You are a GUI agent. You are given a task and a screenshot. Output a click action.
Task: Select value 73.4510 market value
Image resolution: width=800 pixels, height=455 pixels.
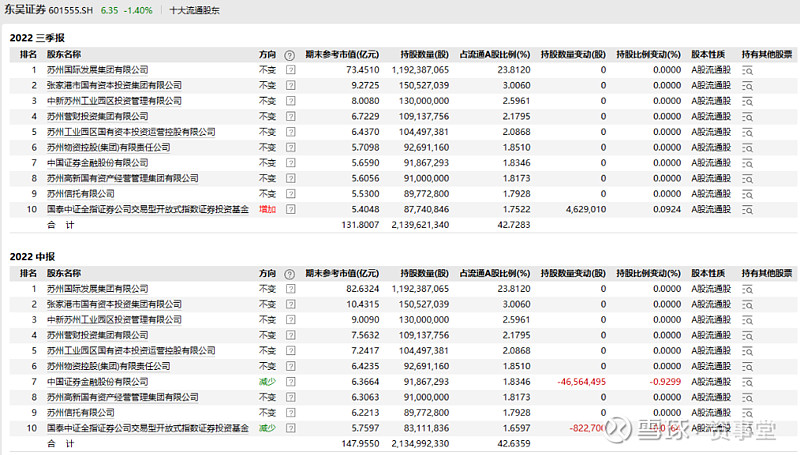(362, 70)
